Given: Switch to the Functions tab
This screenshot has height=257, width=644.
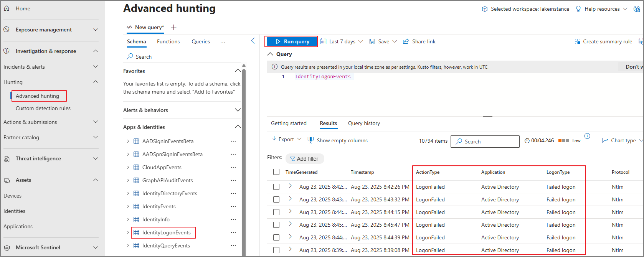Looking at the screenshot, I should tap(168, 41).
